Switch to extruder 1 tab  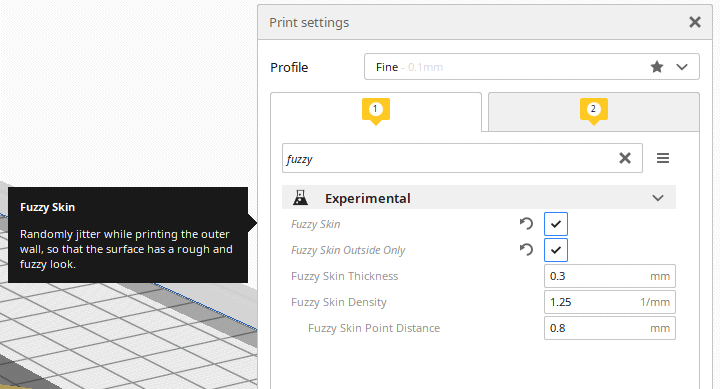(x=376, y=112)
